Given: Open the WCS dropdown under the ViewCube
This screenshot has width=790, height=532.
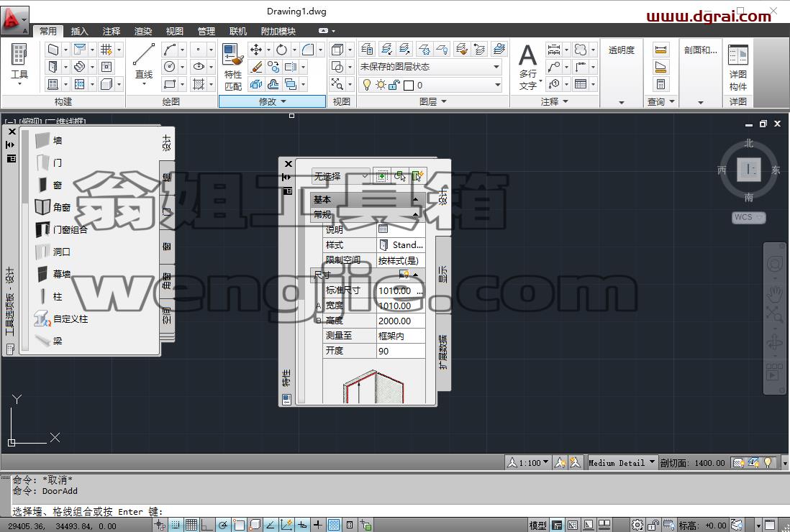Looking at the screenshot, I should point(749,217).
